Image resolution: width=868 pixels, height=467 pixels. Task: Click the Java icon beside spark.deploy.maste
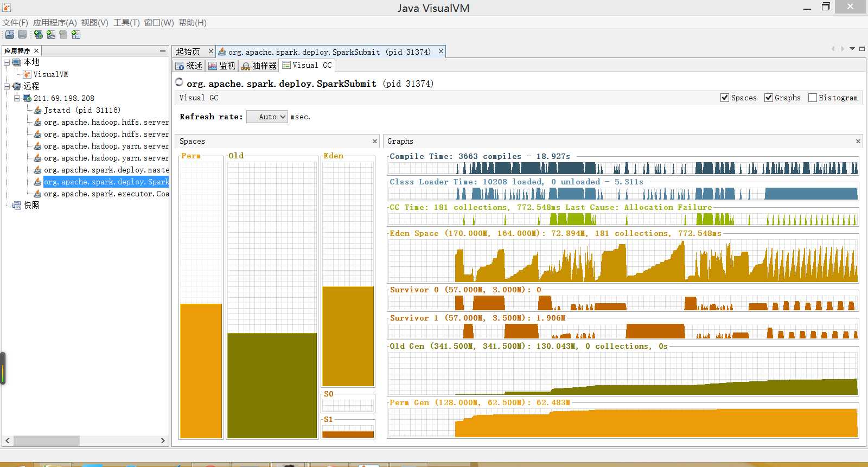[37, 170]
